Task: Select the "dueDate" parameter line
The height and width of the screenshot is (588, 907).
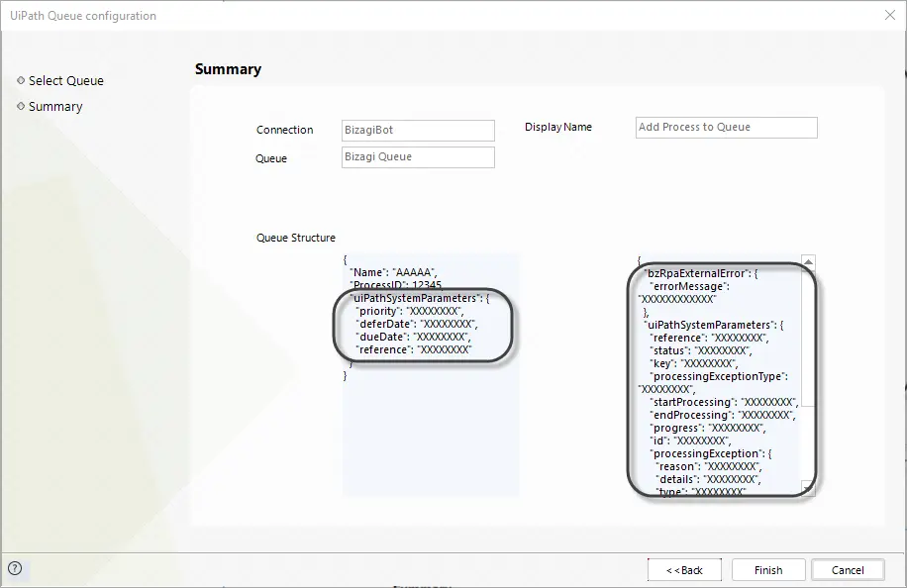Action: [x=413, y=337]
